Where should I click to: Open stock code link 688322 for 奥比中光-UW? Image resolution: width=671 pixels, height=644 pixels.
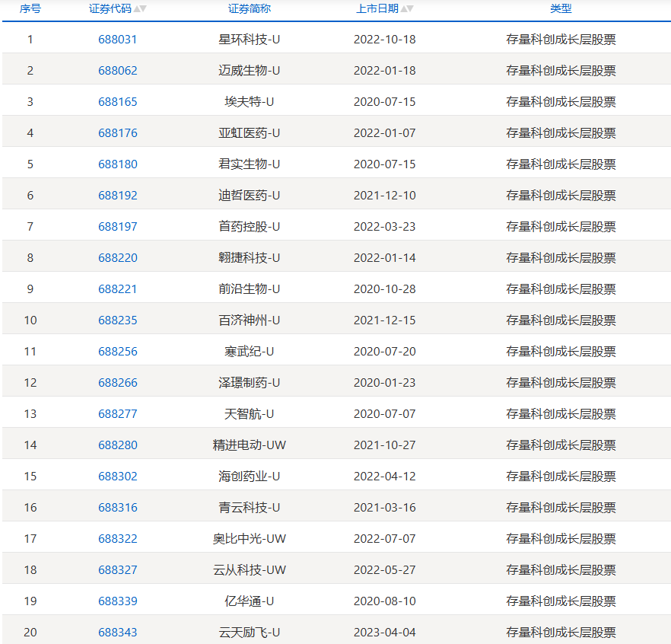pyautogui.click(x=117, y=538)
